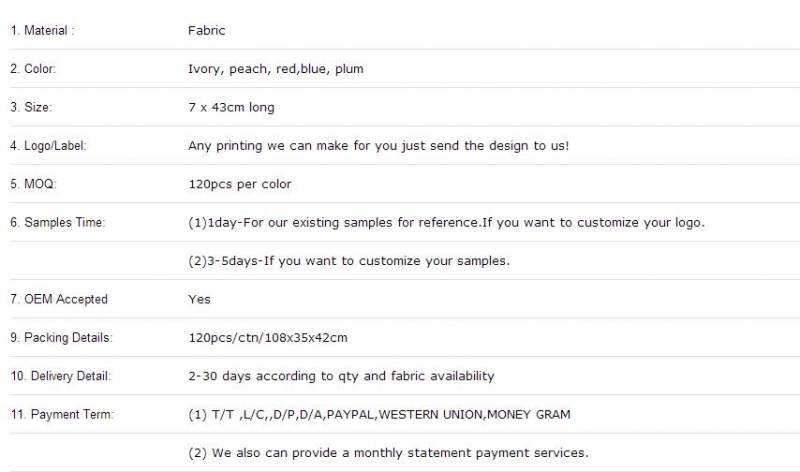800x472 pixels.
Task: Click the Payment Term label
Action: point(62,414)
